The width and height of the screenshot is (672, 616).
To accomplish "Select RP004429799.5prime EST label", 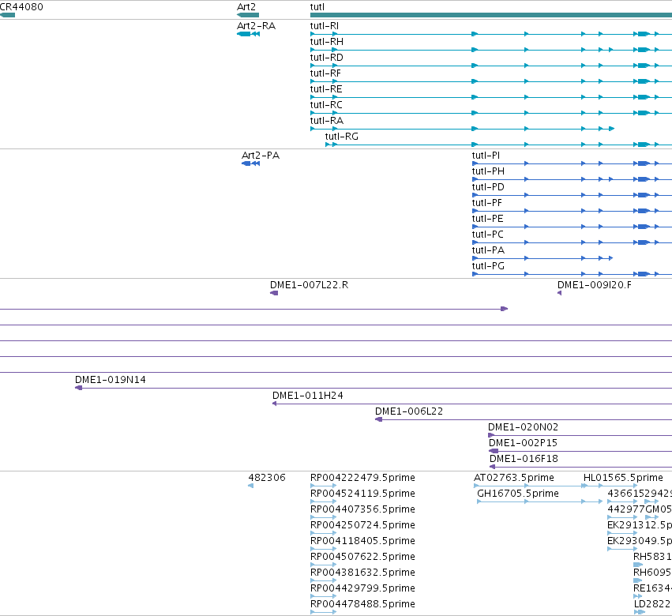I will point(362,588).
